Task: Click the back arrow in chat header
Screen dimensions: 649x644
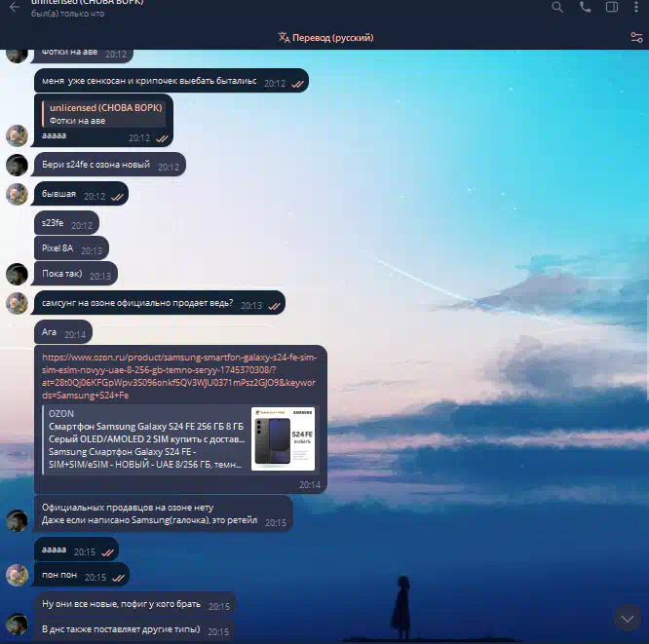Action: 15,7
